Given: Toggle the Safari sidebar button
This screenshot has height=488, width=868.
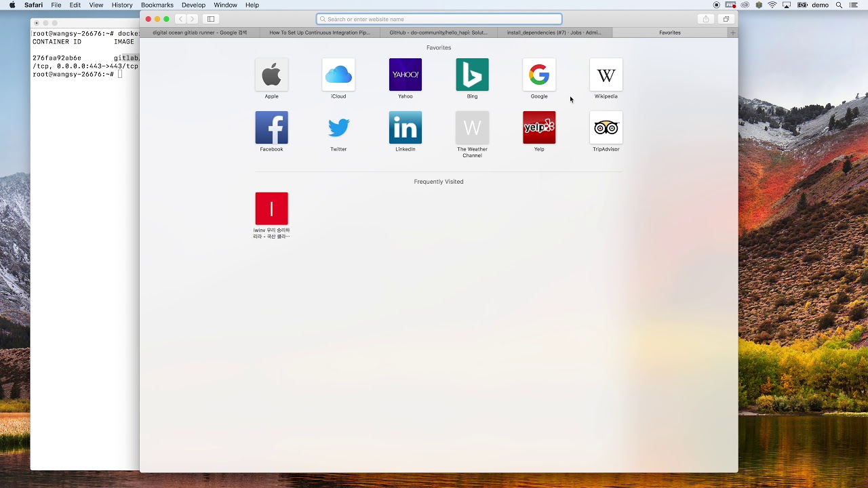Looking at the screenshot, I should point(211,19).
